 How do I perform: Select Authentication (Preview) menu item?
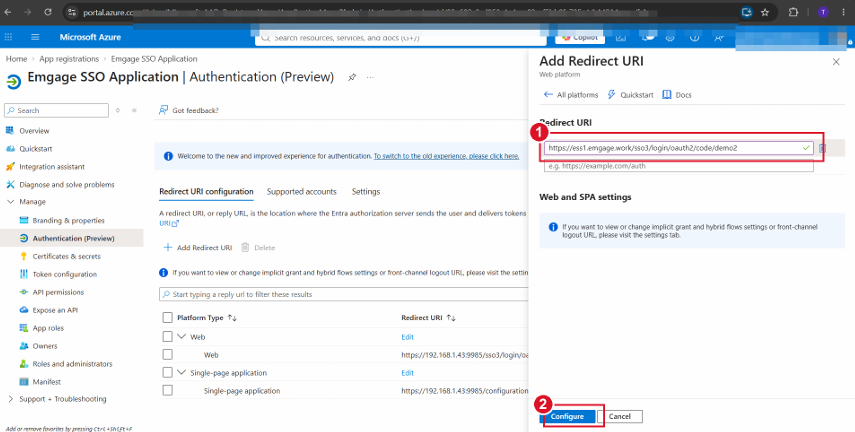73,238
